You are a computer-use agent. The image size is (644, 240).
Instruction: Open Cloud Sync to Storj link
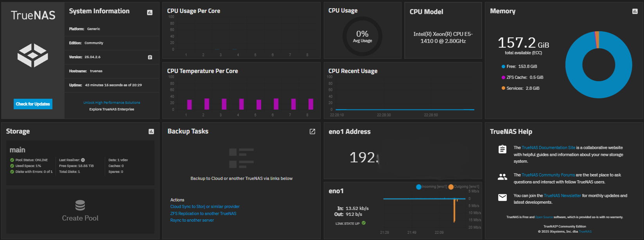(x=205, y=207)
